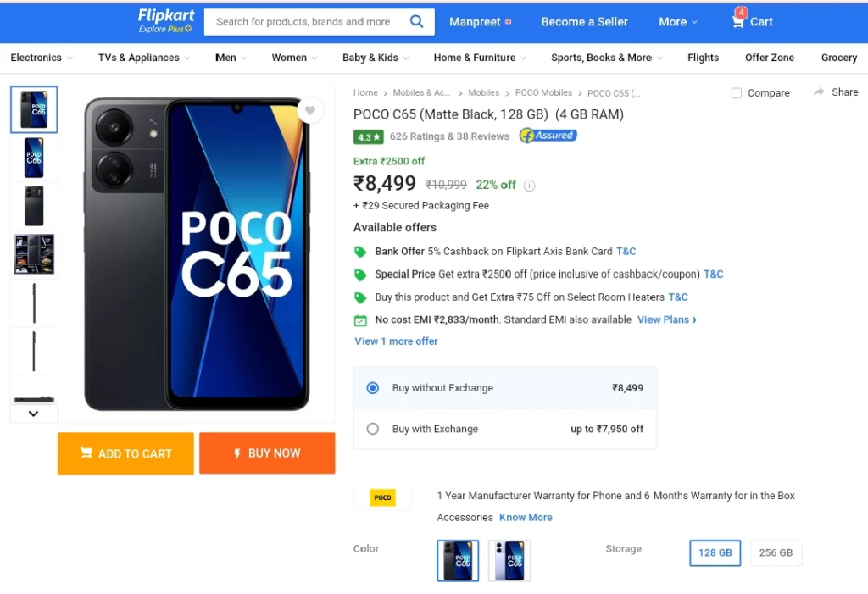Go to Flights in navigation bar
868x594 pixels.
pos(703,58)
